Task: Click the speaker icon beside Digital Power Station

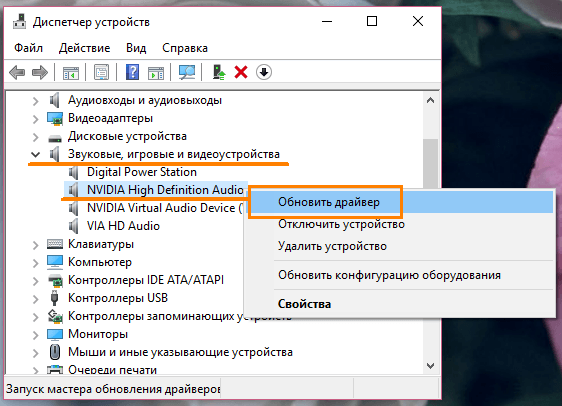Action: pos(73,172)
